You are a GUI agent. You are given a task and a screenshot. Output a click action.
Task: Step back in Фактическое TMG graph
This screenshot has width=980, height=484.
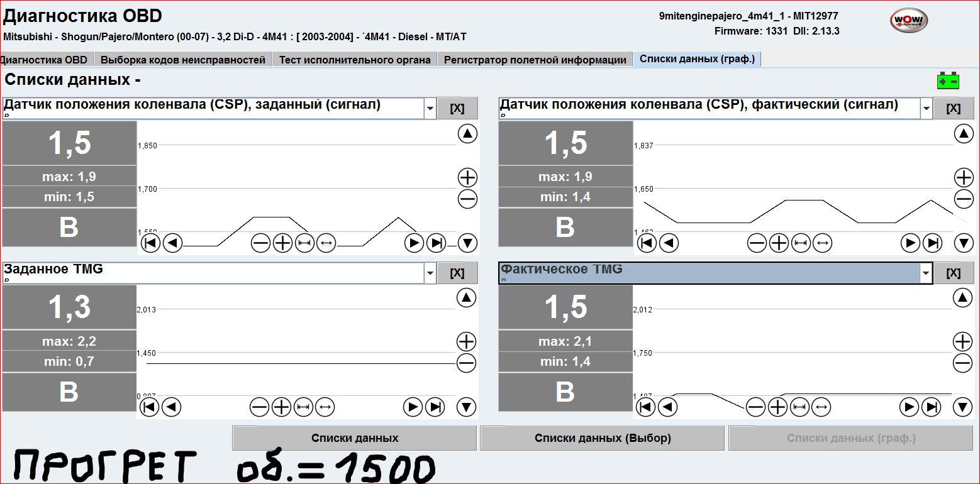667,407
